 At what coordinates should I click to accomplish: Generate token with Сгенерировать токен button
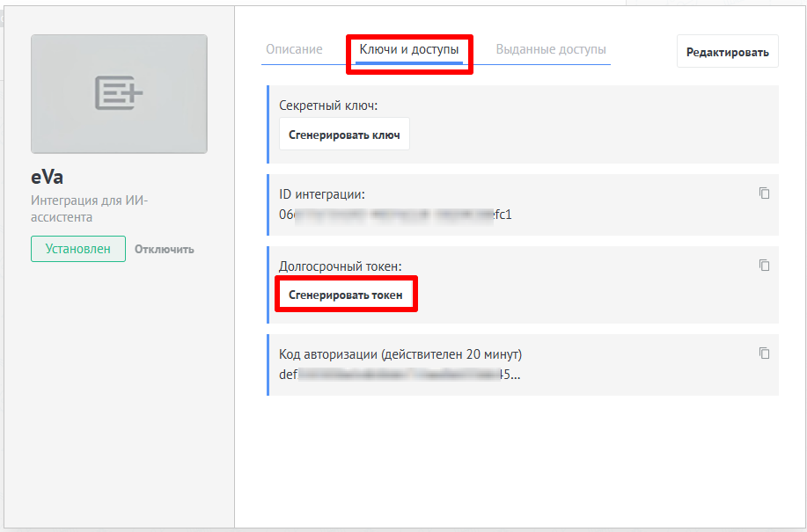(x=346, y=295)
